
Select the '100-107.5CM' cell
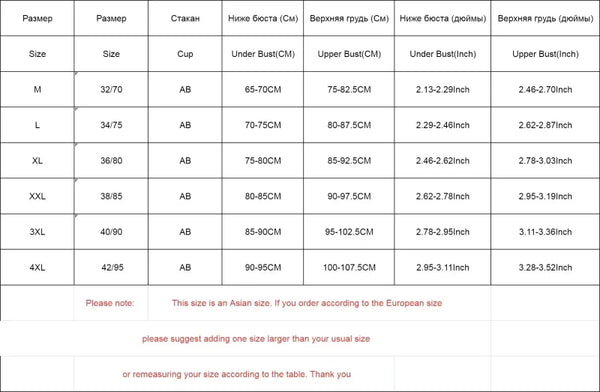point(349,267)
